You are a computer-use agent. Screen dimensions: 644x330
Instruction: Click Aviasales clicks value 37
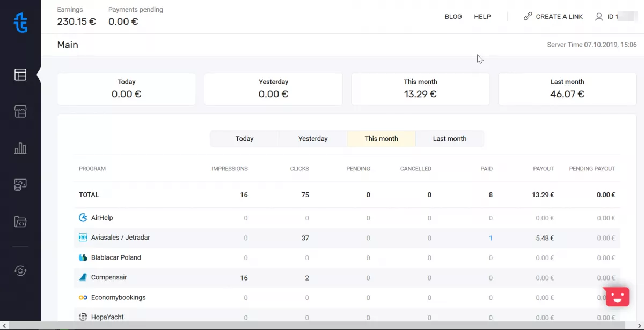click(305, 238)
